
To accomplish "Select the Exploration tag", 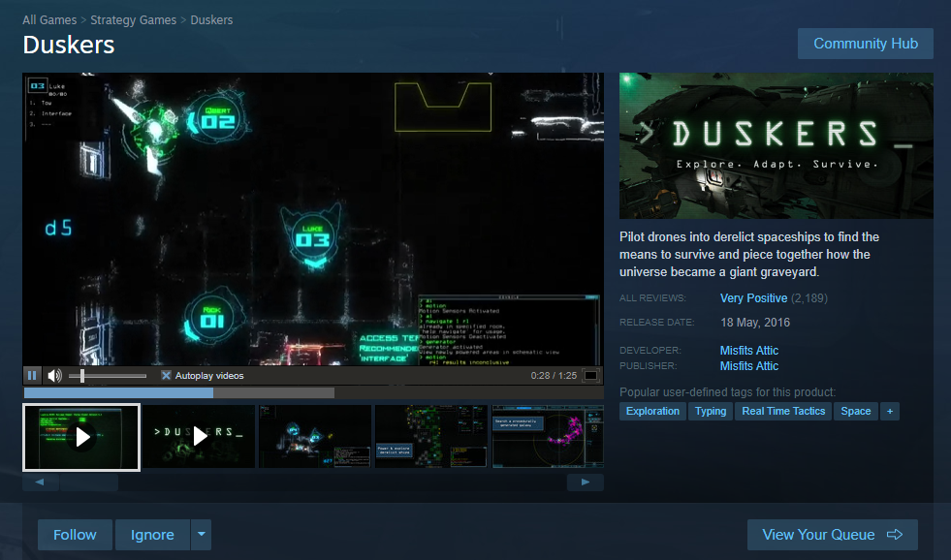I will [652, 411].
